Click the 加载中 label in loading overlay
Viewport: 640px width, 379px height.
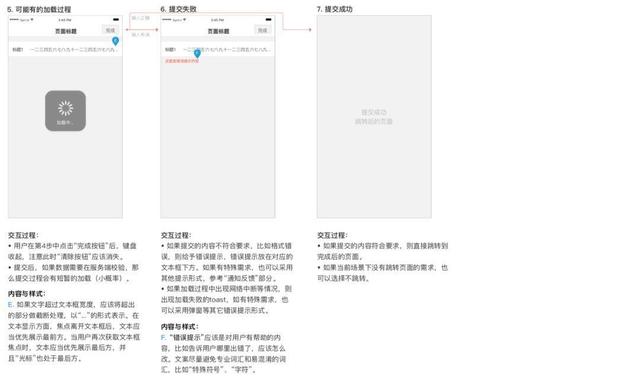coord(64,122)
